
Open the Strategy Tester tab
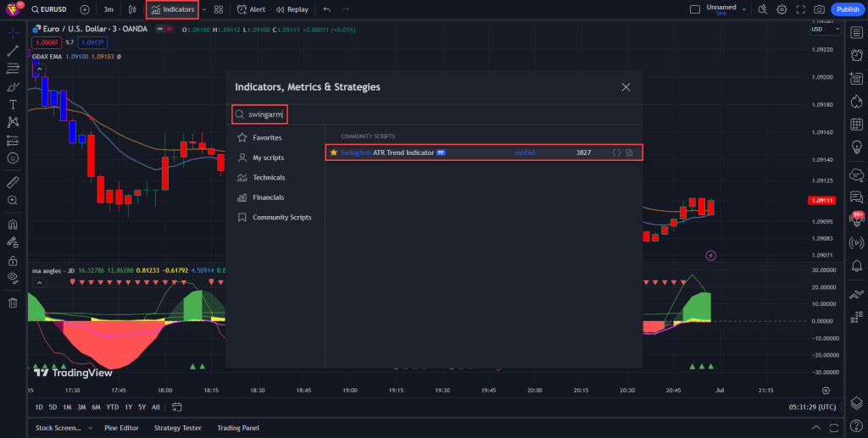(178, 428)
